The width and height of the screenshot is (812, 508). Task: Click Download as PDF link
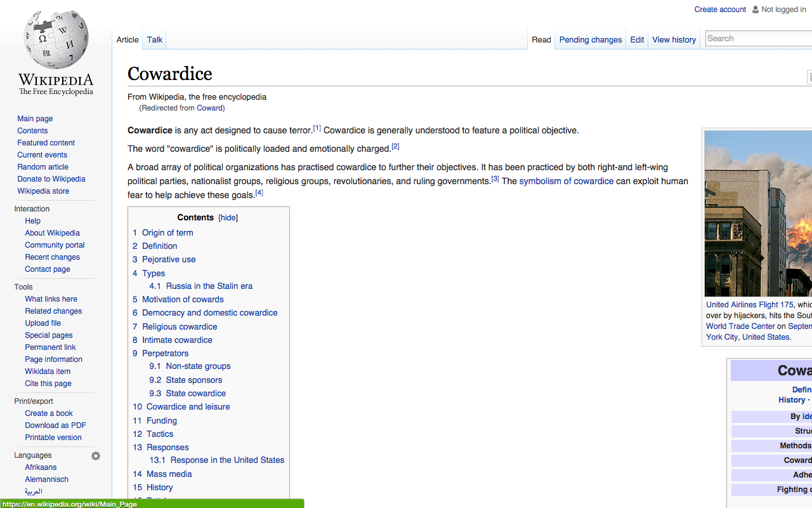(x=55, y=425)
